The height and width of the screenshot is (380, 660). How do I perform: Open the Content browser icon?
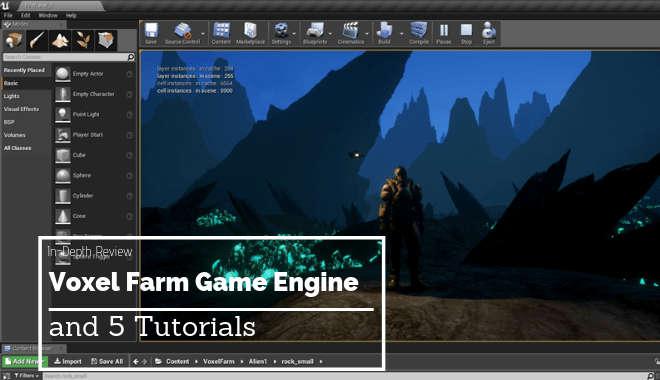tap(221, 33)
